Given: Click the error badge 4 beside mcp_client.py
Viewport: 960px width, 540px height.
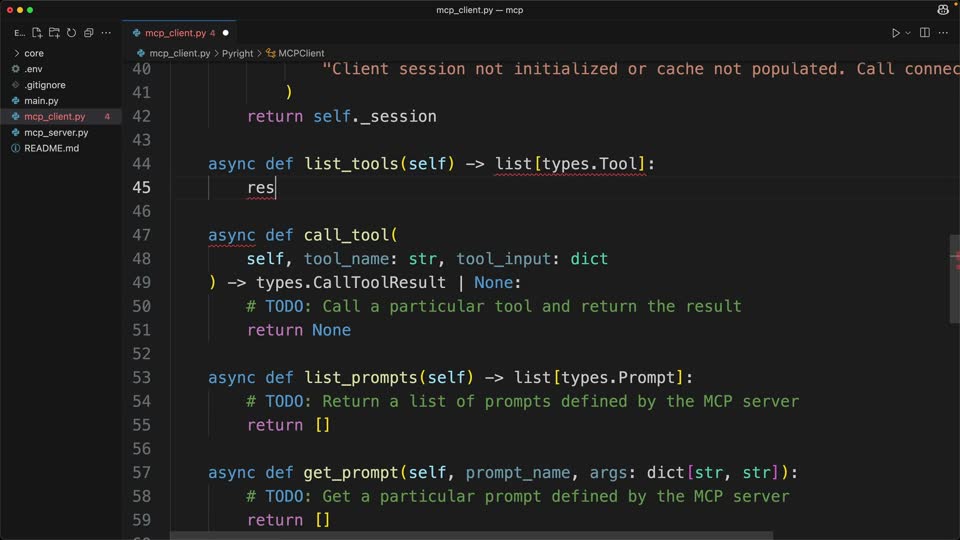Looking at the screenshot, I should [x=107, y=116].
